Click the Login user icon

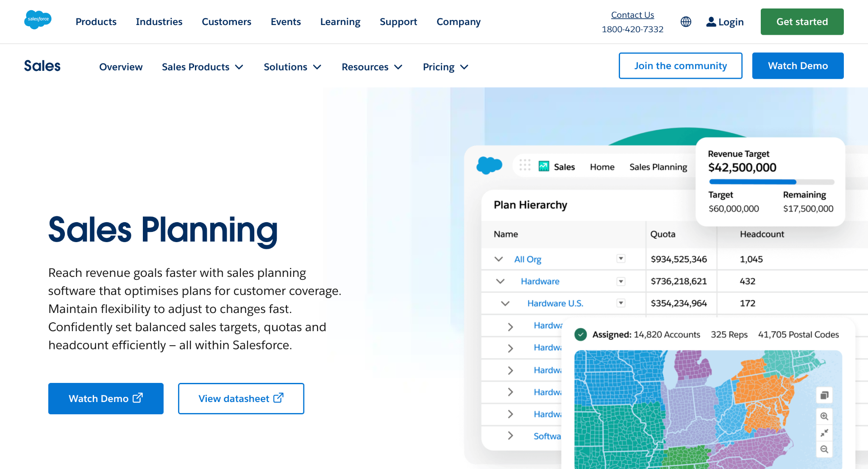click(x=711, y=22)
